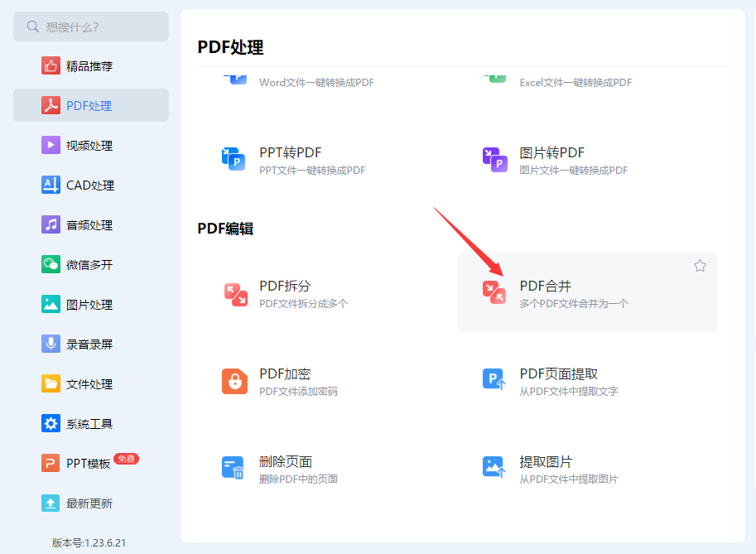756x554 pixels.
Task: Click "多个PDF文件合并为一个" description
Action: click(x=574, y=303)
